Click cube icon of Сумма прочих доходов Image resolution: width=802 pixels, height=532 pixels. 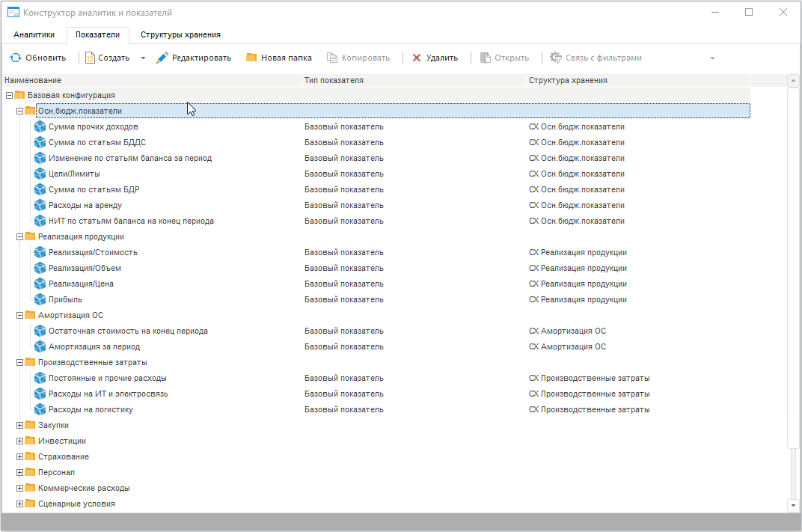[x=40, y=126]
